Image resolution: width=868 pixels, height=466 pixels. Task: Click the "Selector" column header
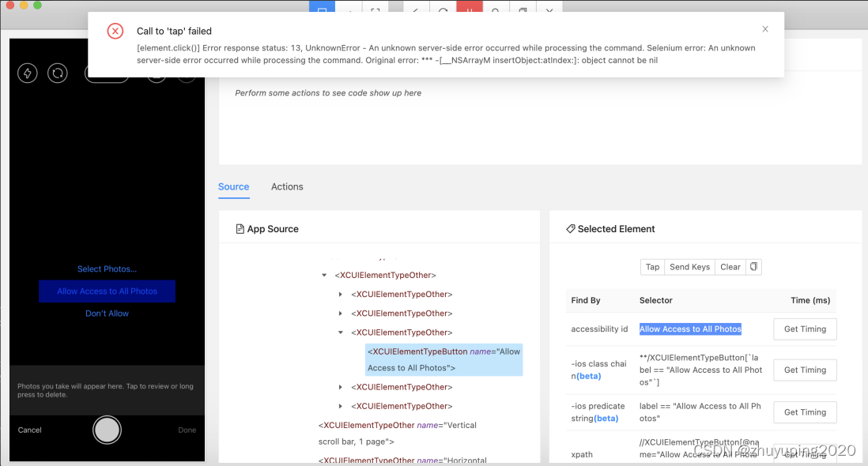(656, 300)
